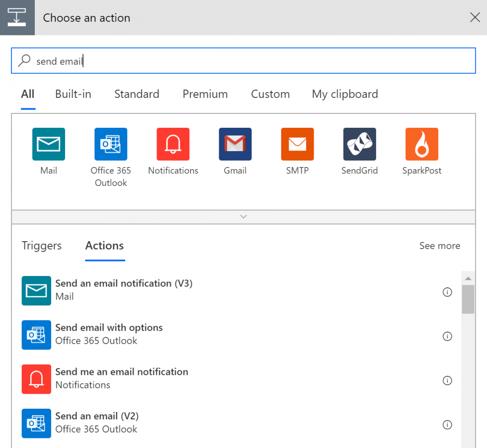Switch to the Built-in tab
This screenshot has height=448, width=487.
pyautogui.click(x=74, y=94)
